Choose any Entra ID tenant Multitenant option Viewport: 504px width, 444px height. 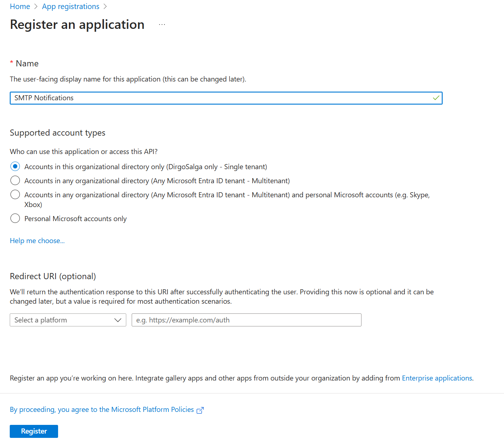coord(15,180)
